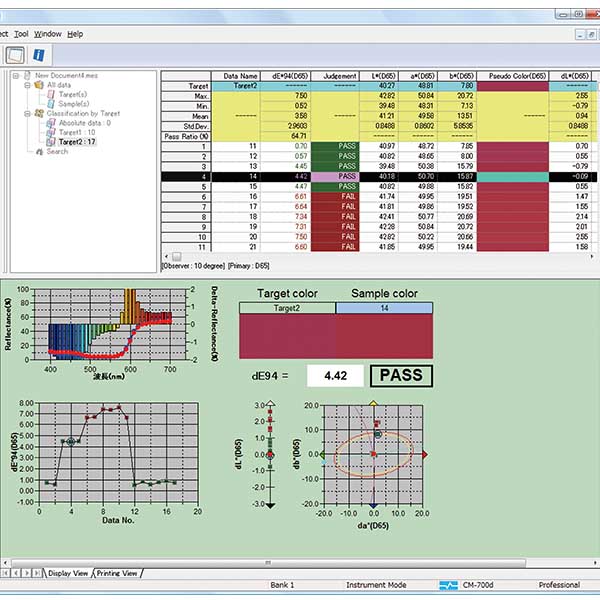Collapse Classification by Target tree node
Image resolution: width=600 pixels, height=600 pixels.
pyautogui.click(x=27, y=114)
